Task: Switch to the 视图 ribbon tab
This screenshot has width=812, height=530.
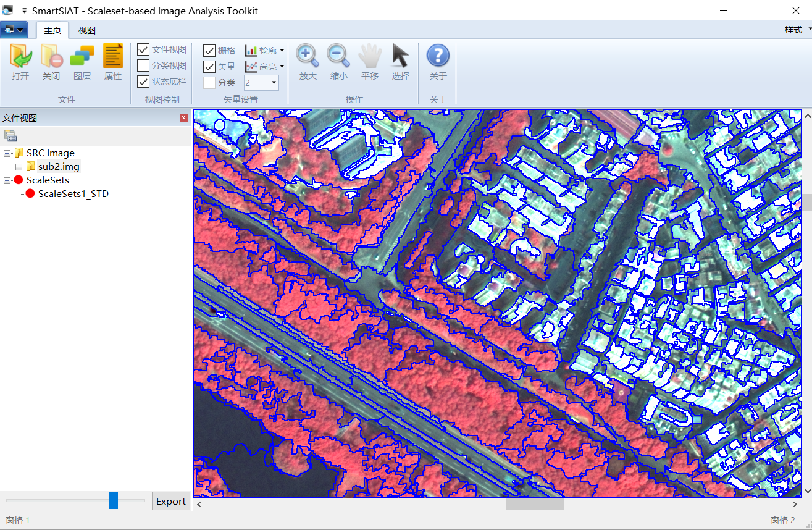Action: [86, 30]
